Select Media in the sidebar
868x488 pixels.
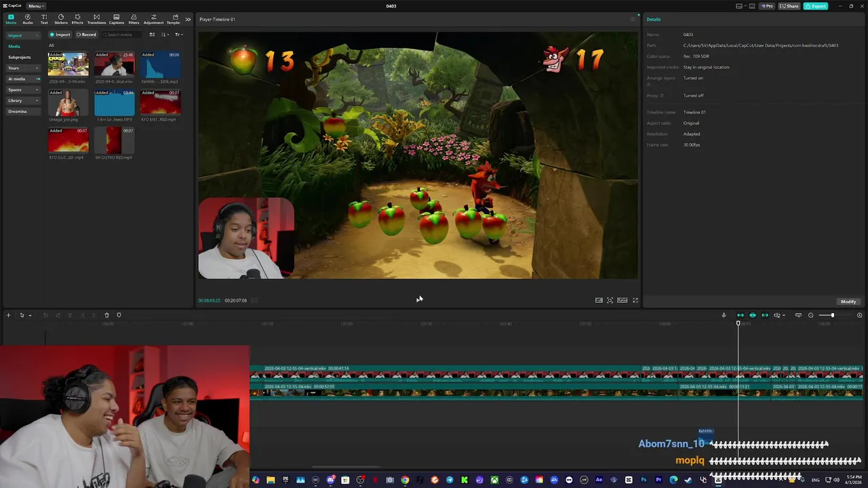tap(14, 46)
